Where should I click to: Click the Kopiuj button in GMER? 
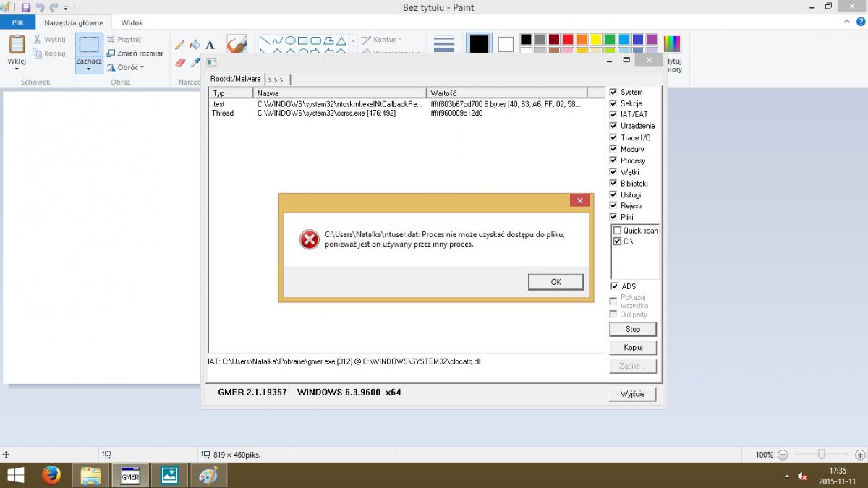[x=633, y=348]
